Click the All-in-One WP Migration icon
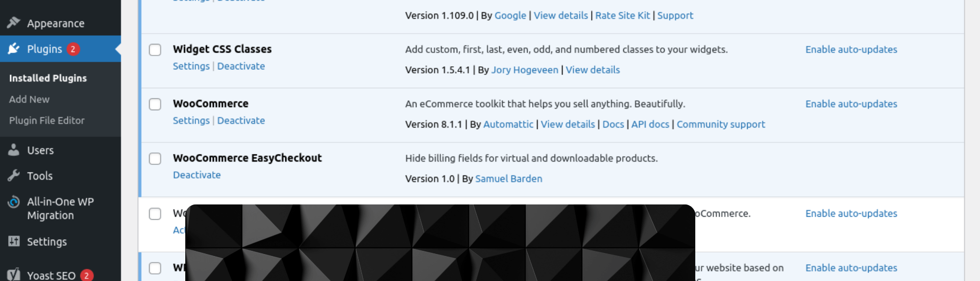 click(14, 202)
